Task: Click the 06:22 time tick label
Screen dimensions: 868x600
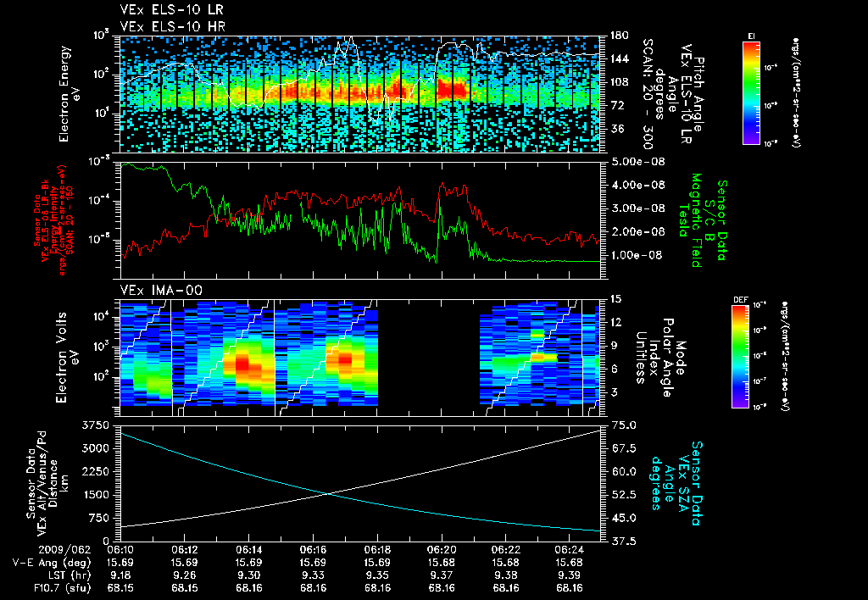Action: [x=506, y=550]
